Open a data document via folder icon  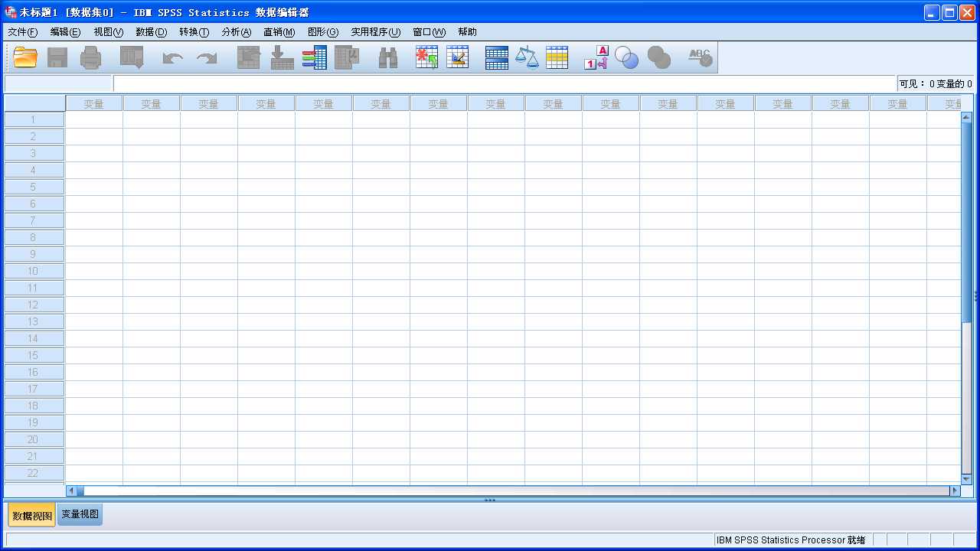[25, 57]
